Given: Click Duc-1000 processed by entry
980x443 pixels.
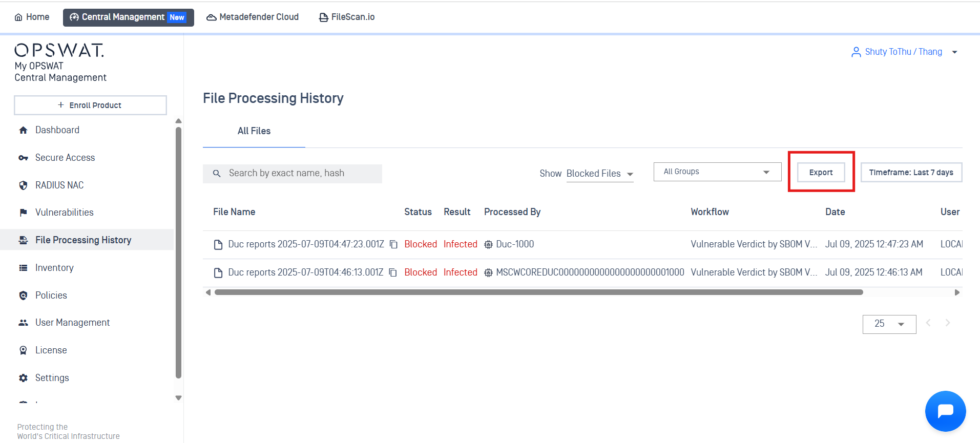Looking at the screenshot, I should (x=515, y=244).
